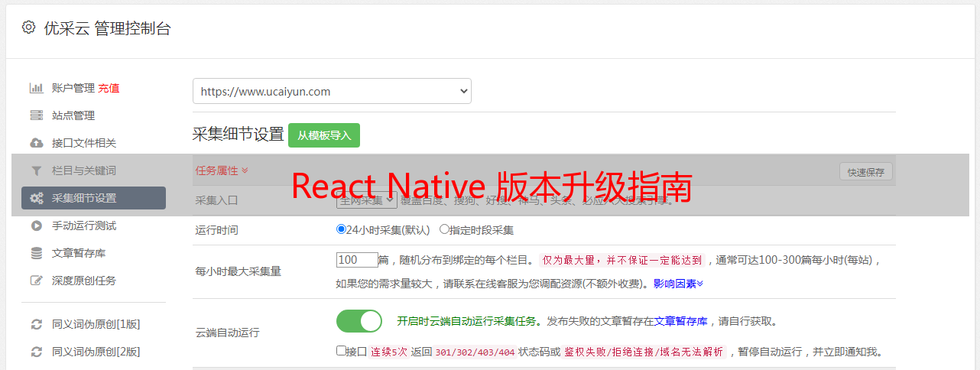The height and width of the screenshot is (370, 980).
Task: Click the gear icon beside 优采云 管理控制台
Action: pos(28,28)
